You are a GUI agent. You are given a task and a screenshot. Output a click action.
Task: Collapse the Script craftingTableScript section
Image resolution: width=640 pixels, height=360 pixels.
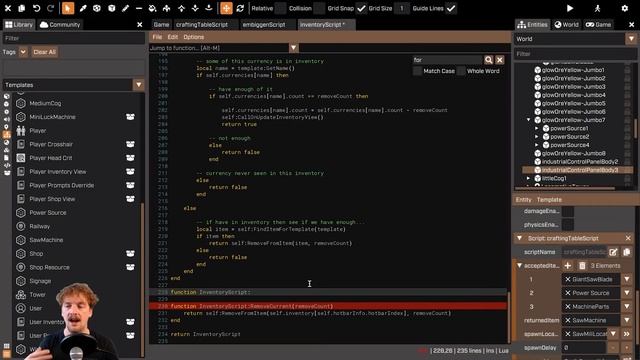519,238
